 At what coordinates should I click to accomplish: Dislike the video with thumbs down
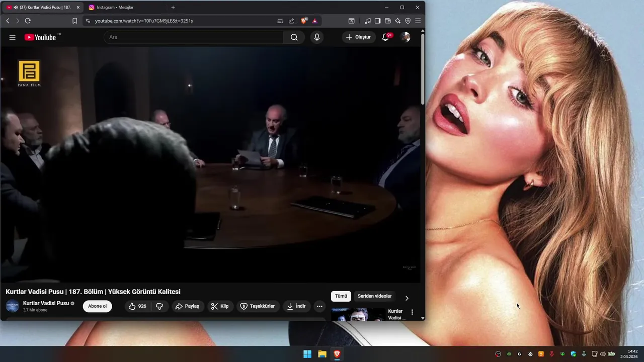(x=159, y=306)
